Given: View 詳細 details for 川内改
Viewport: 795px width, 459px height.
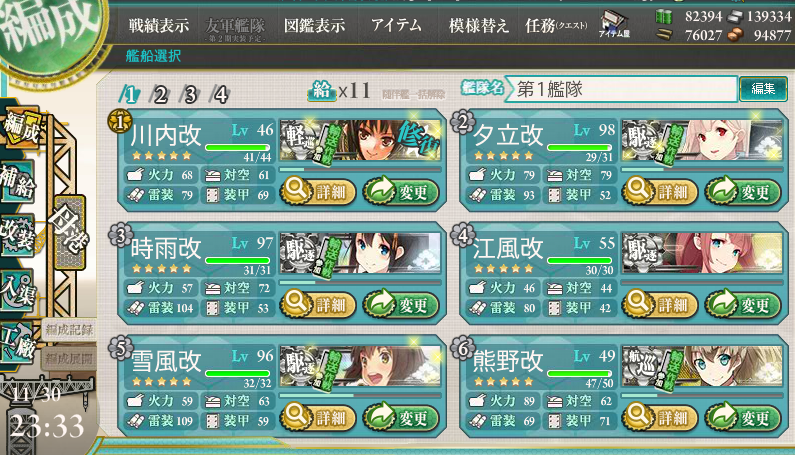Looking at the screenshot, I should pos(317,192).
